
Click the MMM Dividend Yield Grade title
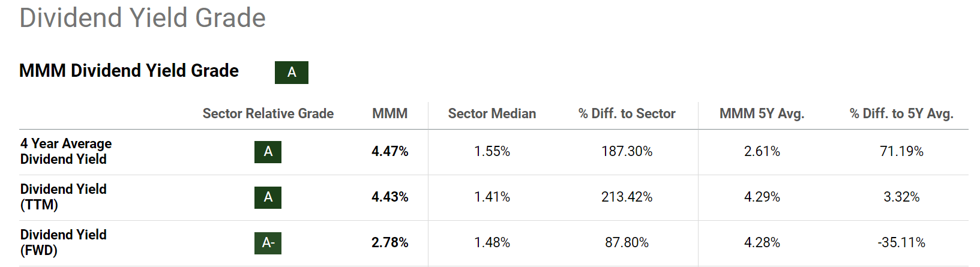coord(129,71)
